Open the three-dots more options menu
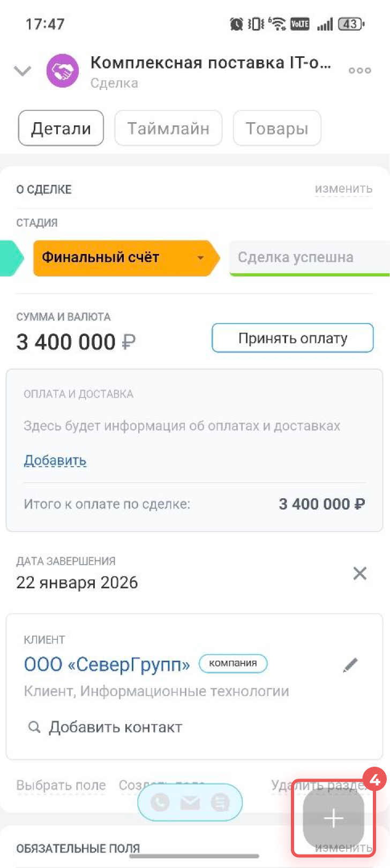The width and height of the screenshot is (390, 868). (x=359, y=70)
